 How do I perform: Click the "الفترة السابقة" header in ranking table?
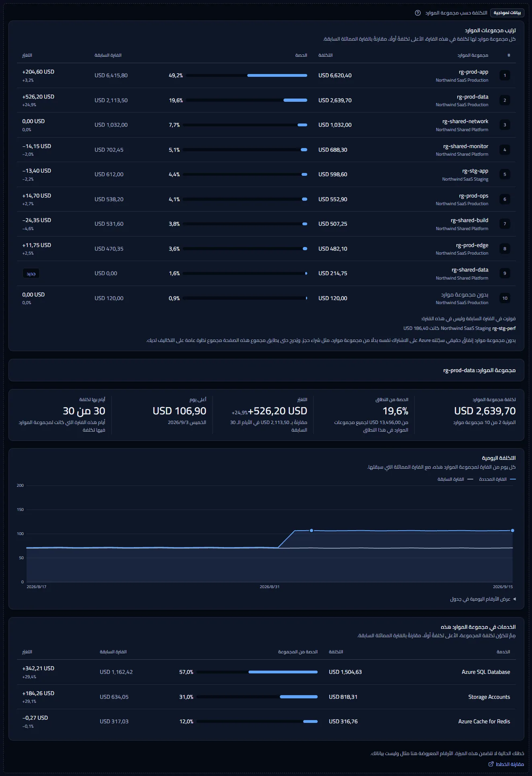[108, 55]
